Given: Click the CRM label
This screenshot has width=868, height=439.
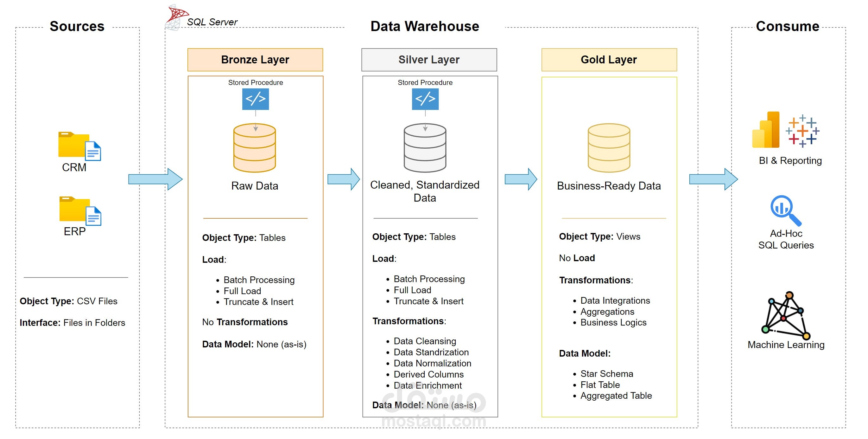Looking at the screenshot, I should tap(74, 167).
